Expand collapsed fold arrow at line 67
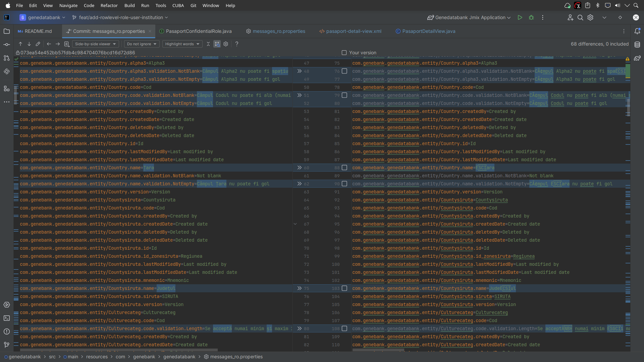Screen dimensions: 644x362 pos(295,224)
